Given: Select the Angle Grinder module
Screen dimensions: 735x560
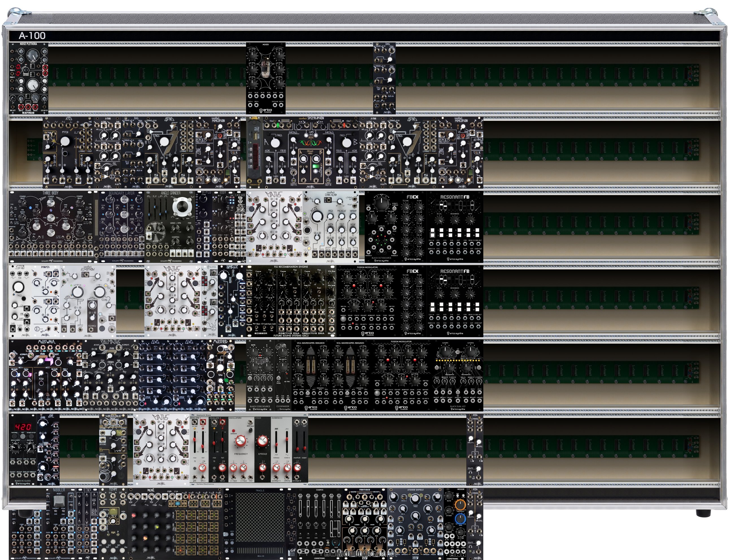Looking at the screenshot, I should tap(170, 227).
